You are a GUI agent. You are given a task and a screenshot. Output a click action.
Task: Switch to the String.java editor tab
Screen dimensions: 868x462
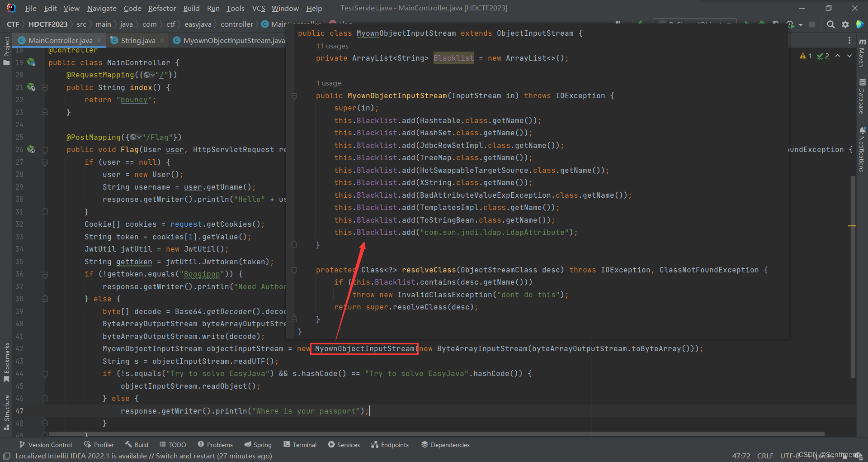click(x=137, y=40)
